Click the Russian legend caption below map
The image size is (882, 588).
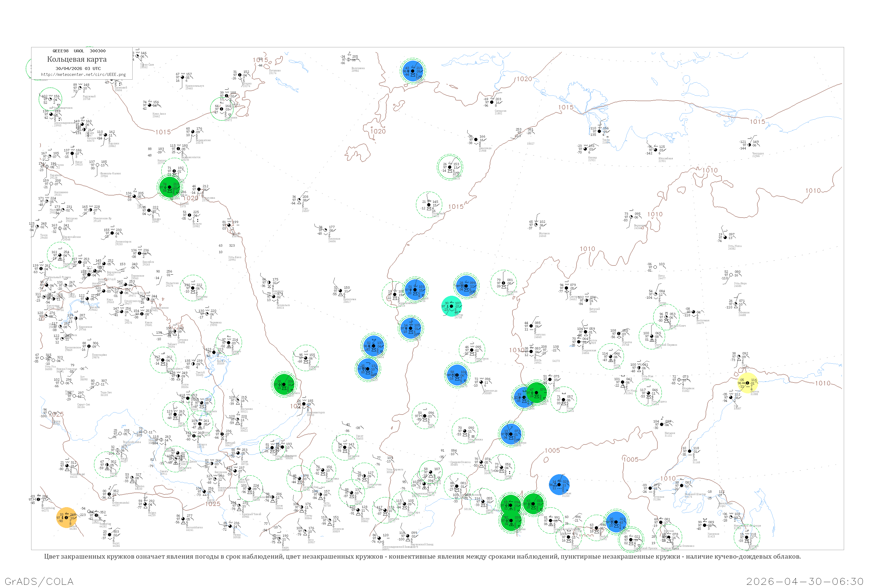[422, 557]
